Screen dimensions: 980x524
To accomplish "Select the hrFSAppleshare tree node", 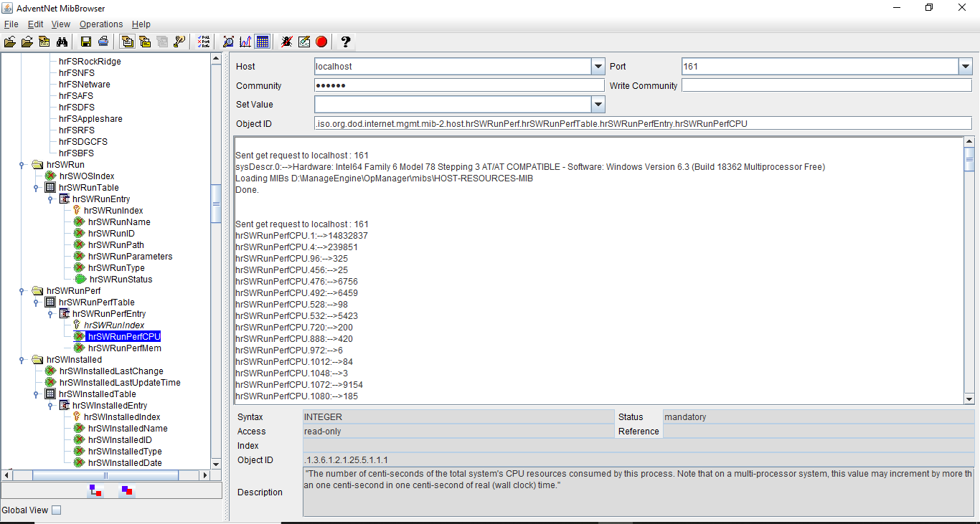I will [x=90, y=119].
